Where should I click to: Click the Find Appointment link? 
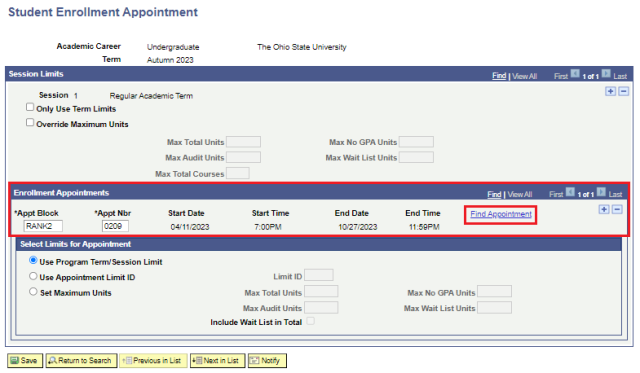pyautogui.click(x=501, y=214)
